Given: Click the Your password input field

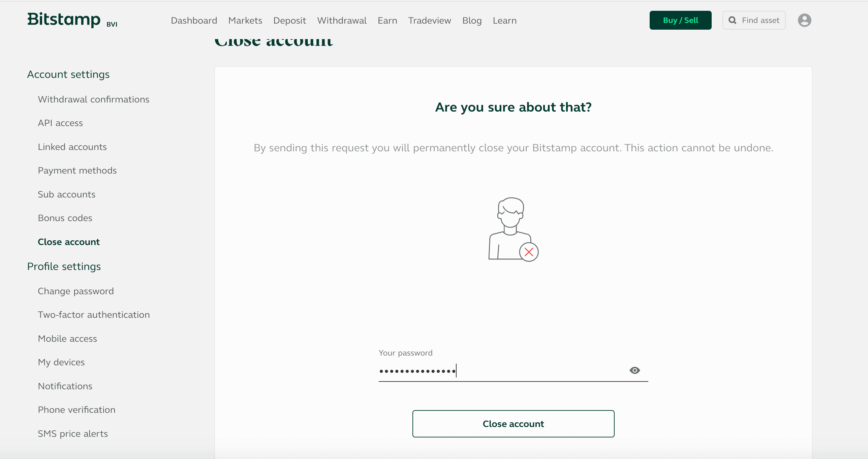Looking at the screenshot, I should point(502,371).
